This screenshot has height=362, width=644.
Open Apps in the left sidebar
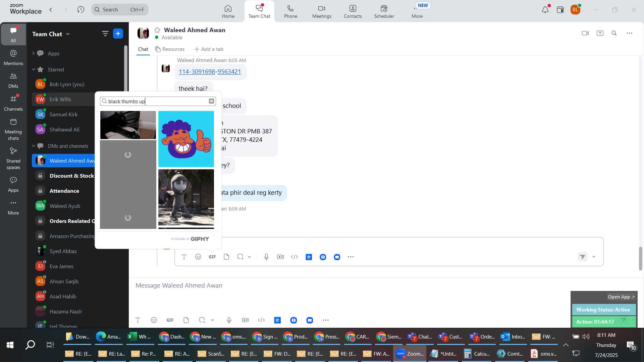[x=13, y=185]
